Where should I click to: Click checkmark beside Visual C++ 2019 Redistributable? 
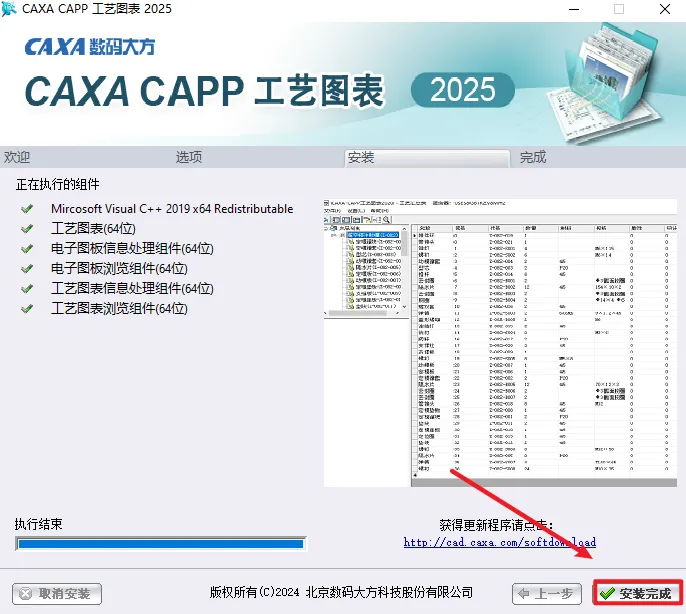coord(27,209)
